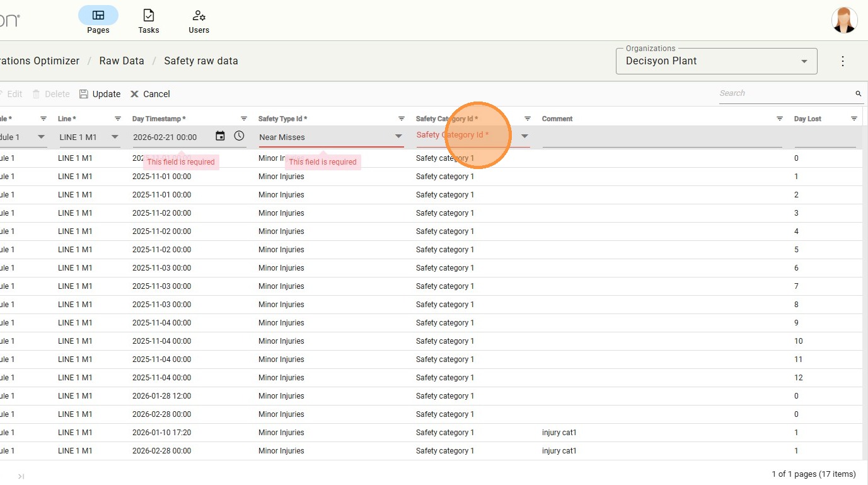The image size is (868, 485).
Task: Open filter for Line column
Action: (118, 119)
